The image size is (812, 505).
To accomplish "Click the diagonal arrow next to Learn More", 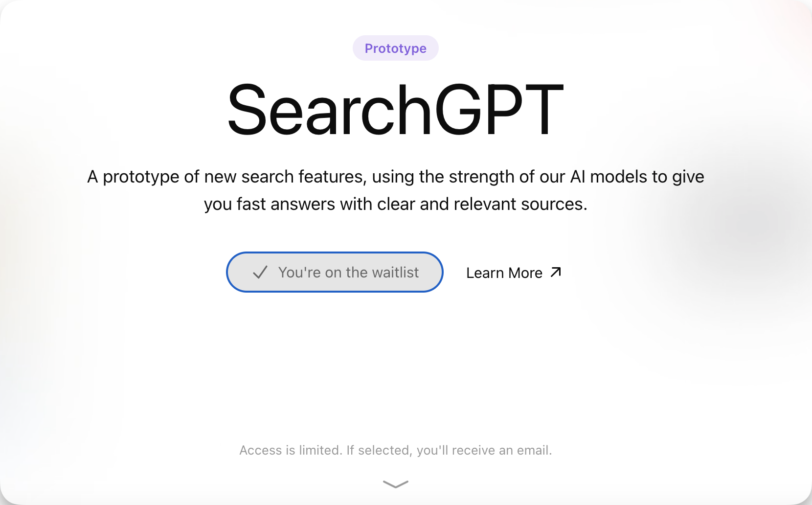I will click(x=556, y=272).
